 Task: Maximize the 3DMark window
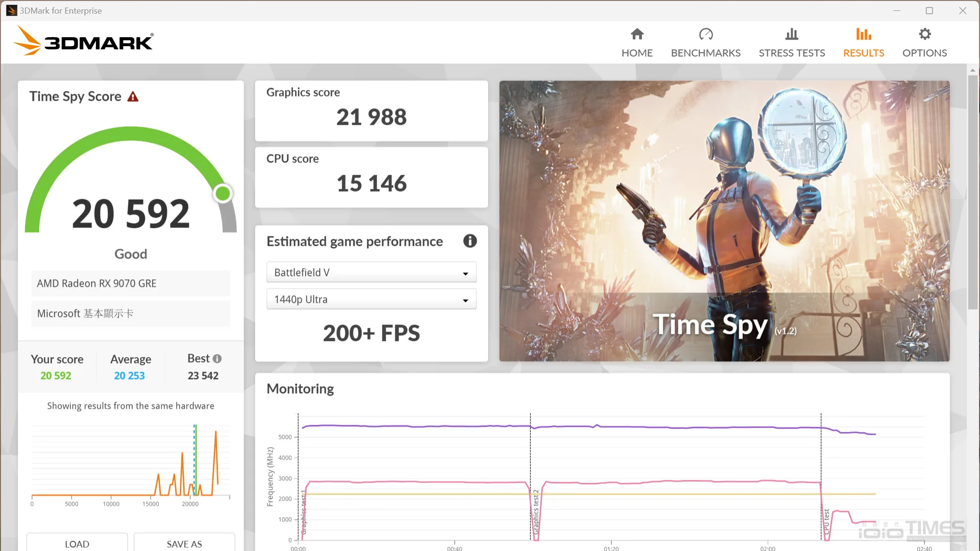(x=929, y=10)
